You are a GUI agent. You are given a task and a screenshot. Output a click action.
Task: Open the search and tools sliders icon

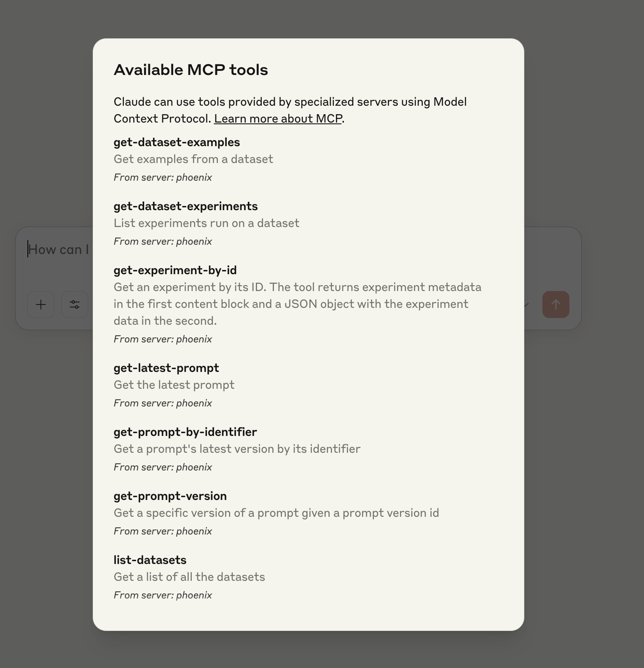(x=75, y=305)
